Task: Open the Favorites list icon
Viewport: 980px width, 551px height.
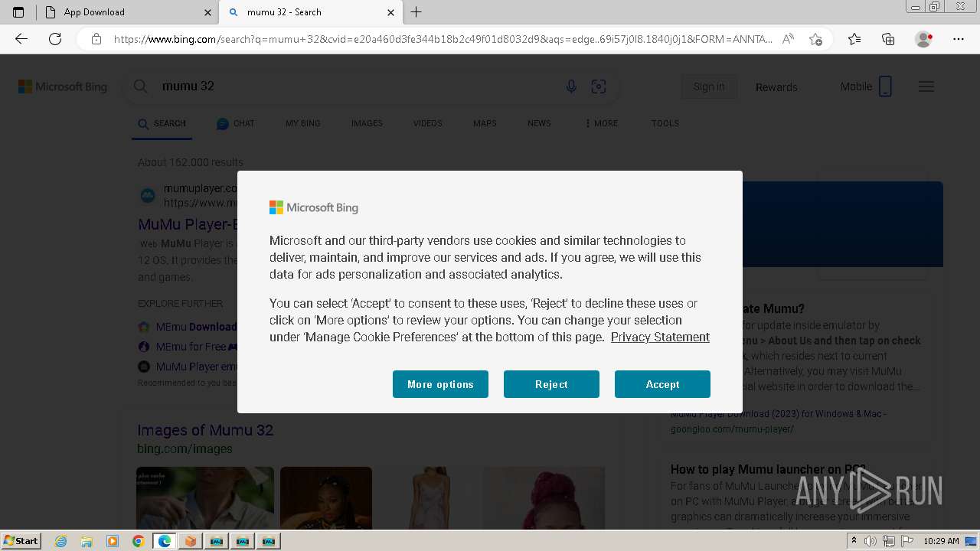Action: coord(854,39)
